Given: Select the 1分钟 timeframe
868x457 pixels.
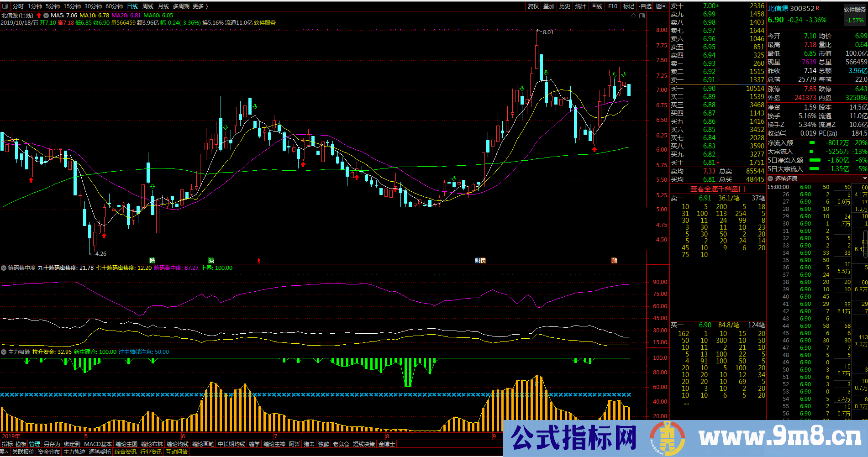Looking at the screenshot, I should (35, 6).
